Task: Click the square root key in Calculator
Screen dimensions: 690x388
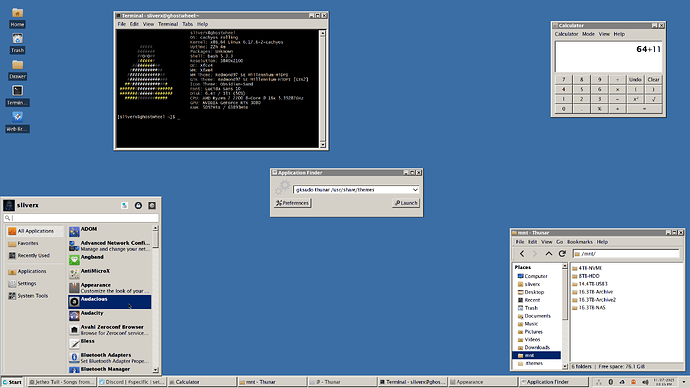Action: click(653, 99)
